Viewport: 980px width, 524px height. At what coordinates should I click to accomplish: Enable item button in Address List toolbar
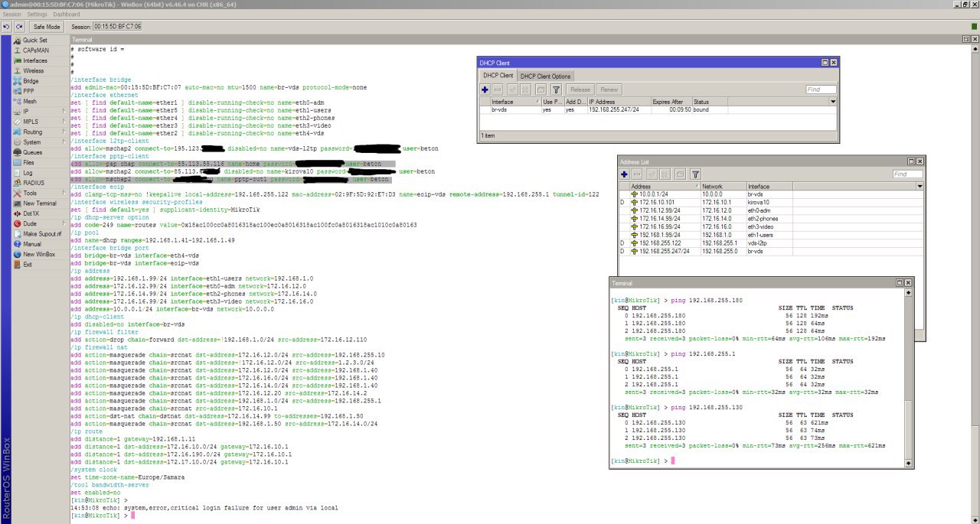[x=651, y=174]
